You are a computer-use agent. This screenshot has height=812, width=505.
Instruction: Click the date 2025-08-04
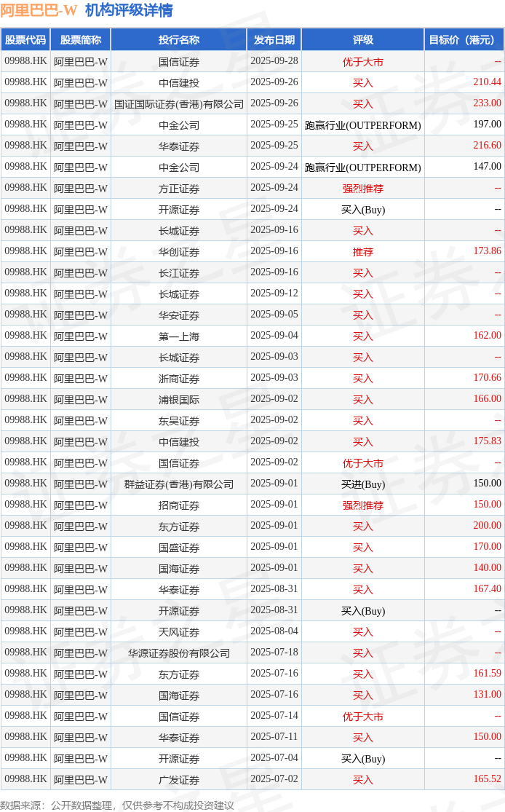274,631
